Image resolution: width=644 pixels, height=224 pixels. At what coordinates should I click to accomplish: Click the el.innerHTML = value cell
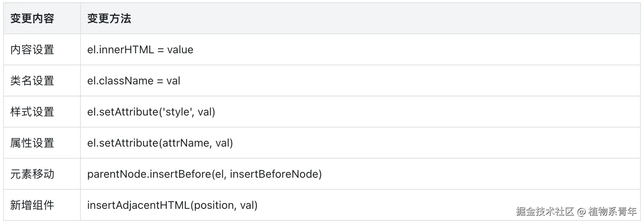click(x=140, y=49)
